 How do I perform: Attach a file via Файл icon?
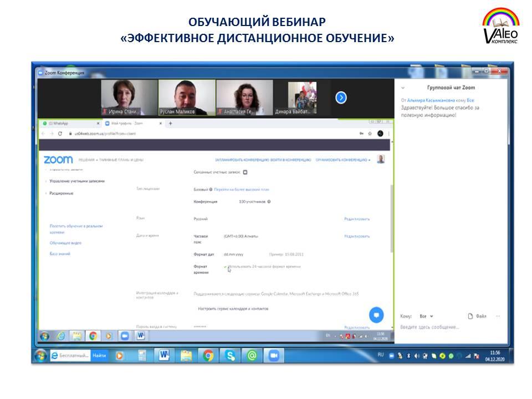[477, 316]
